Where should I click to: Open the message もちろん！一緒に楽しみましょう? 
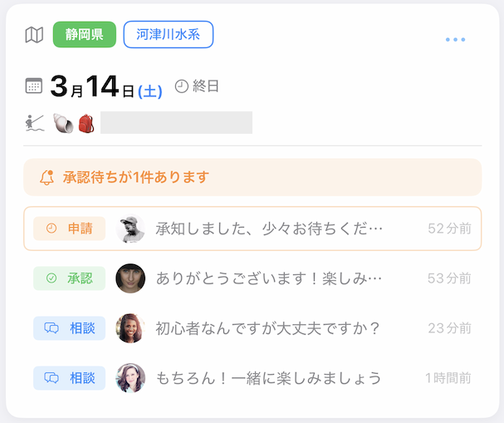click(269, 378)
